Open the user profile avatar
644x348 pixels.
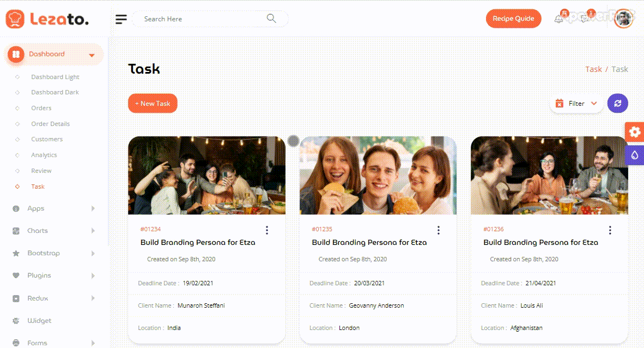click(x=624, y=19)
